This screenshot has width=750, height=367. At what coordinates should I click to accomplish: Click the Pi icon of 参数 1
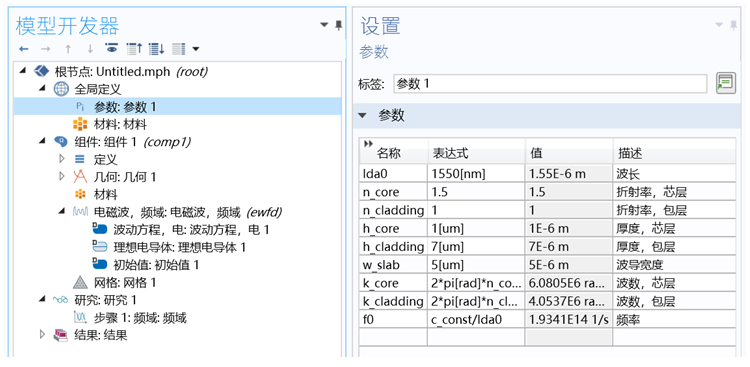[80, 107]
